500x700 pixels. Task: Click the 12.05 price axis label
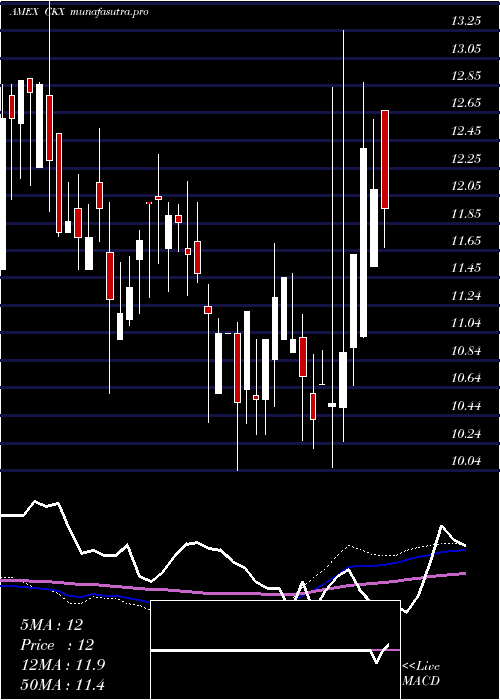(x=466, y=185)
